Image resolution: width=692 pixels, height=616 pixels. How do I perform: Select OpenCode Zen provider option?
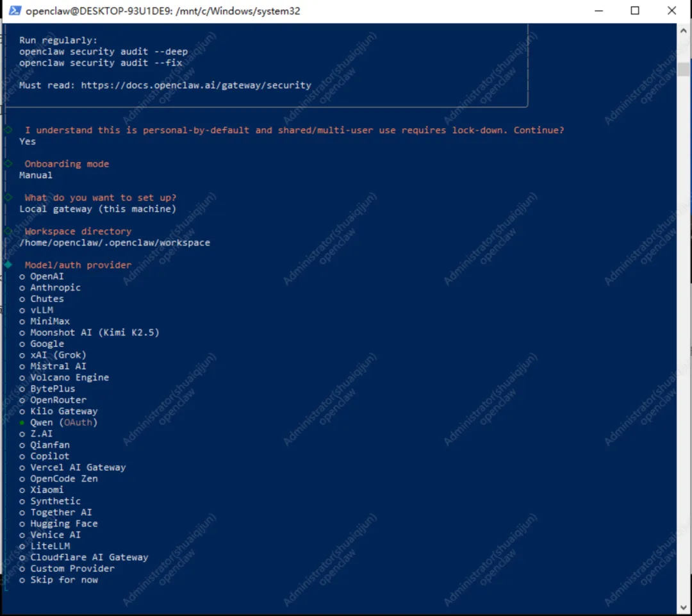pos(59,479)
